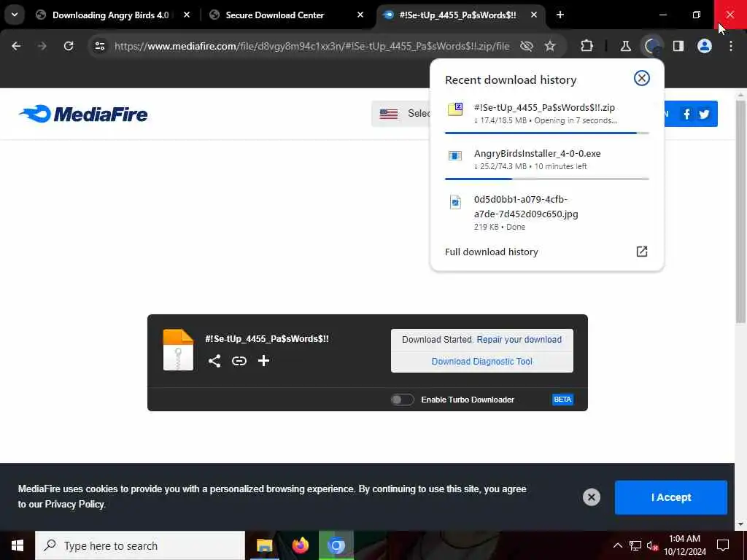Reload the current page
This screenshot has width=747, height=560.
pos(69,46)
